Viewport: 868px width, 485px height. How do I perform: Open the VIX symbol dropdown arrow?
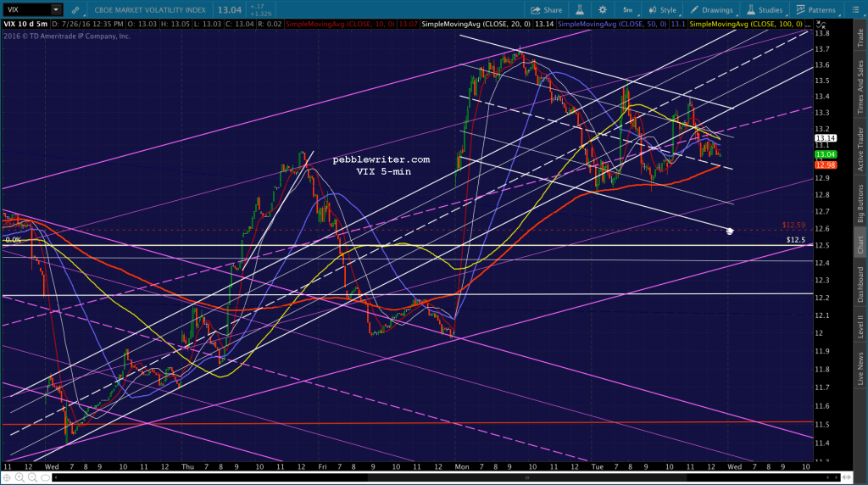click(56, 10)
